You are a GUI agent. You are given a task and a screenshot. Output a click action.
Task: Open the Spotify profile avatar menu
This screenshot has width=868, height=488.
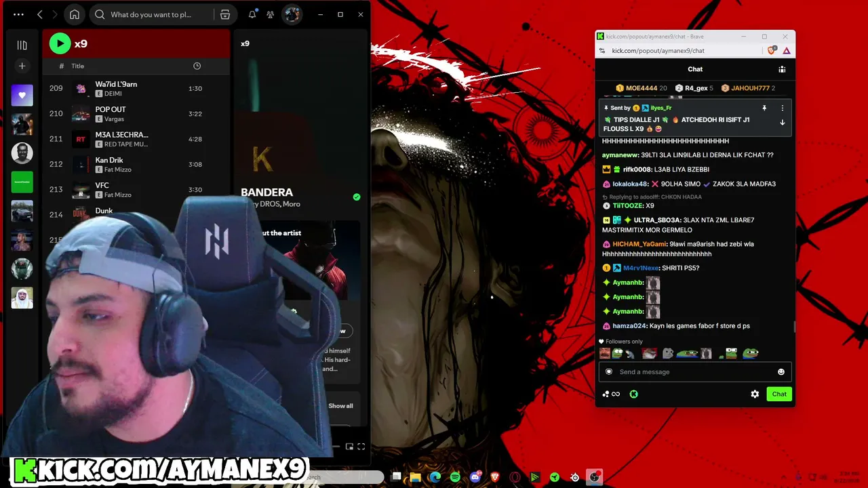tap(292, 14)
